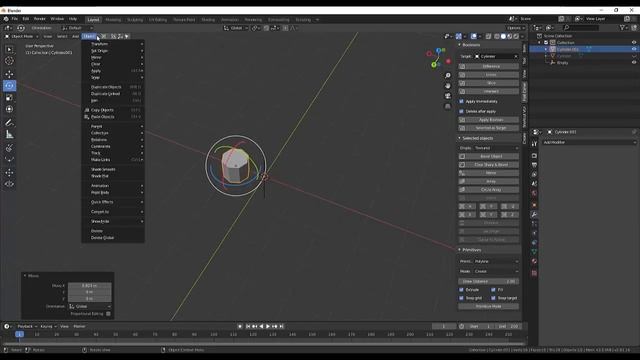Open the Tool properties tab icon

(534, 144)
